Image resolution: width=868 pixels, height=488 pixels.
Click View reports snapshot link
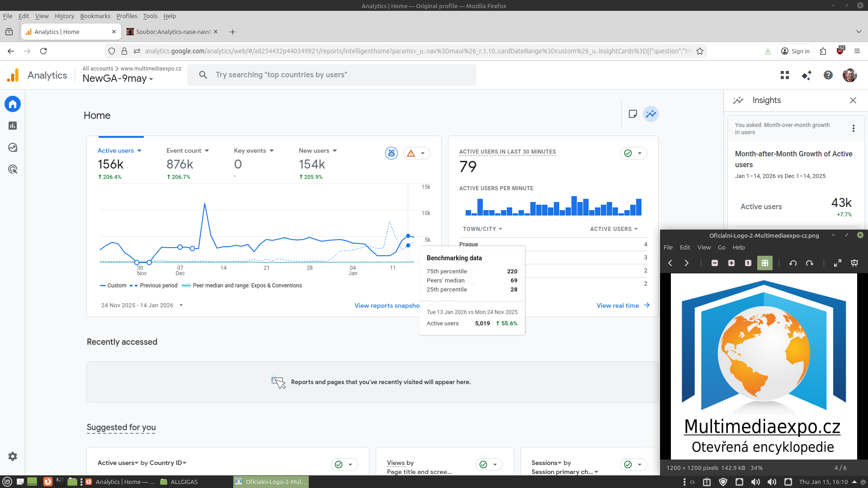(387, 305)
